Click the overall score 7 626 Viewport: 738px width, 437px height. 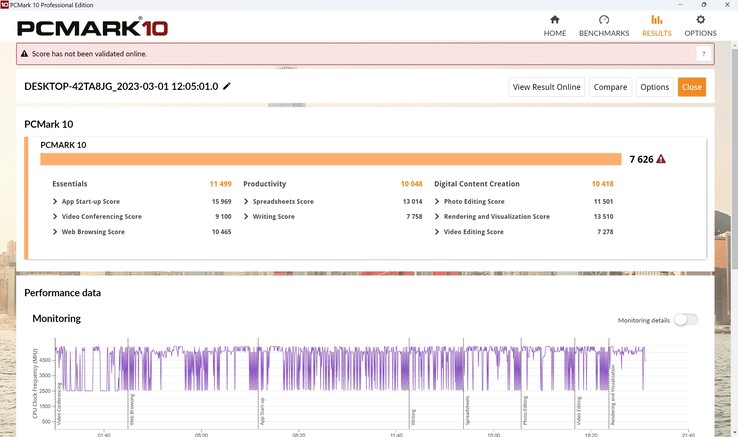point(641,160)
